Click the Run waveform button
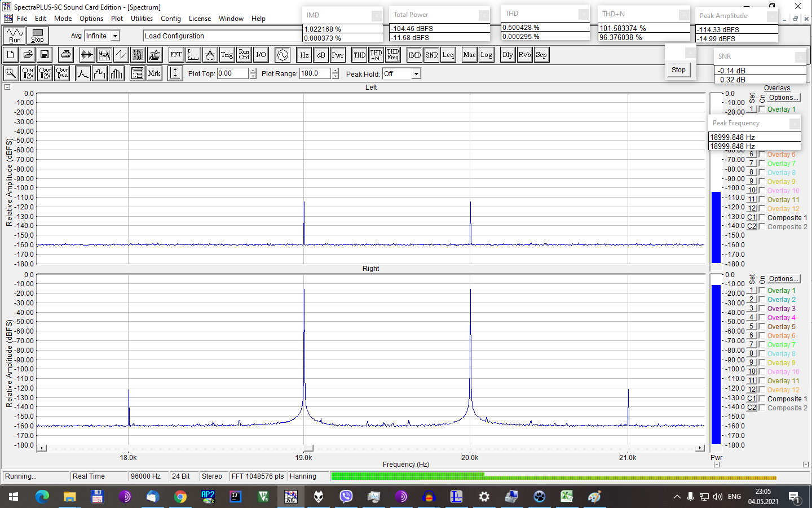Image resolution: width=812 pixels, height=508 pixels. (14, 36)
